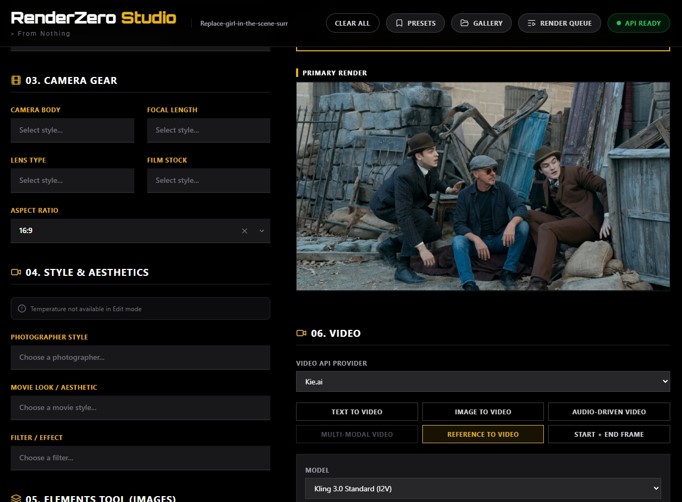Select the Start + End Frame mode
Viewport: 682px width, 502px height.
click(x=609, y=434)
